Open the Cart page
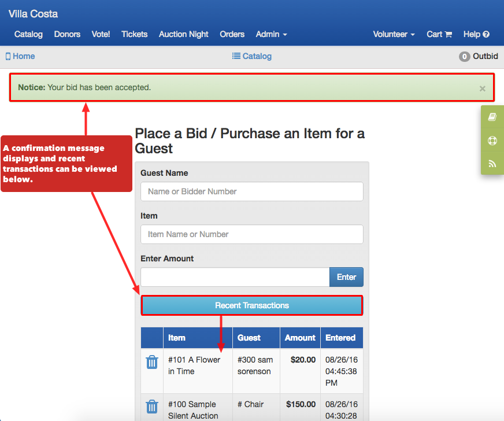 tap(439, 34)
